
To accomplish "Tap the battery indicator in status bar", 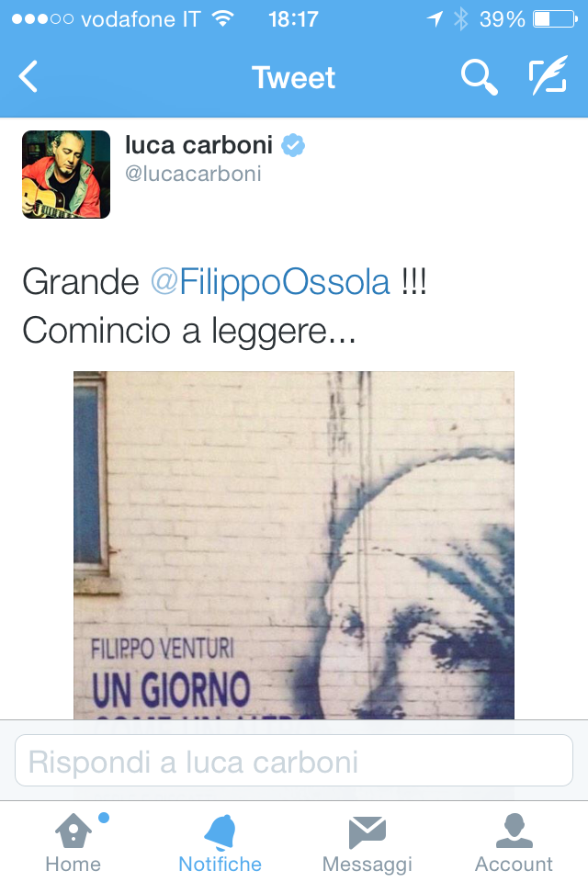I will pos(555,19).
